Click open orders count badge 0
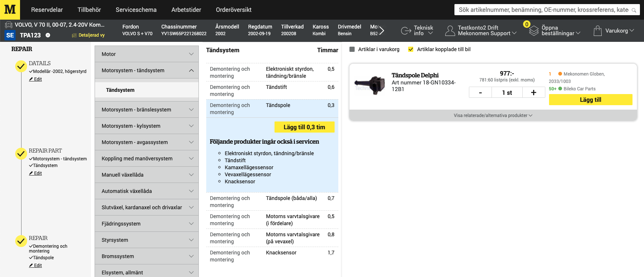This screenshot has height=277, width=644. pos(527,24)
